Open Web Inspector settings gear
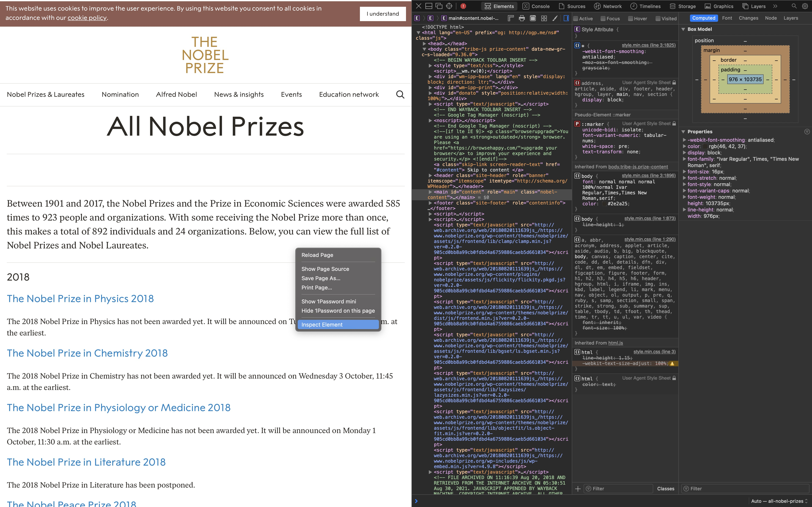Viewport: 812px width, 507px height. [x=805, y=6]
